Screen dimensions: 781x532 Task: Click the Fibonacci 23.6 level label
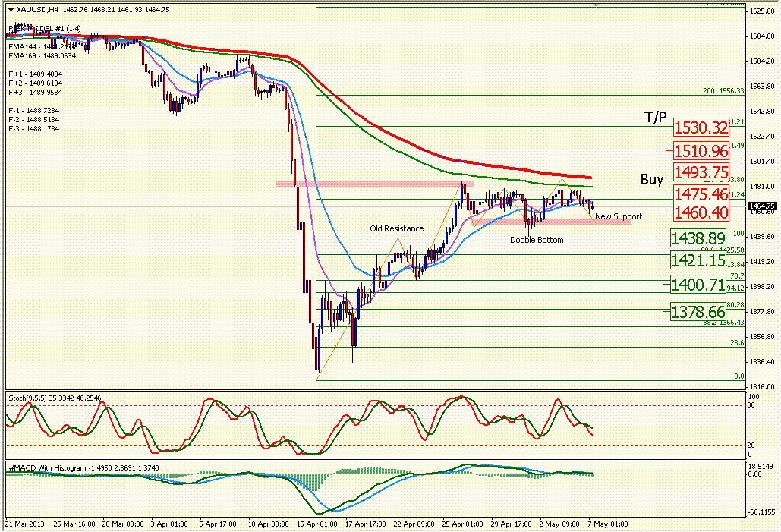[737, 343]
